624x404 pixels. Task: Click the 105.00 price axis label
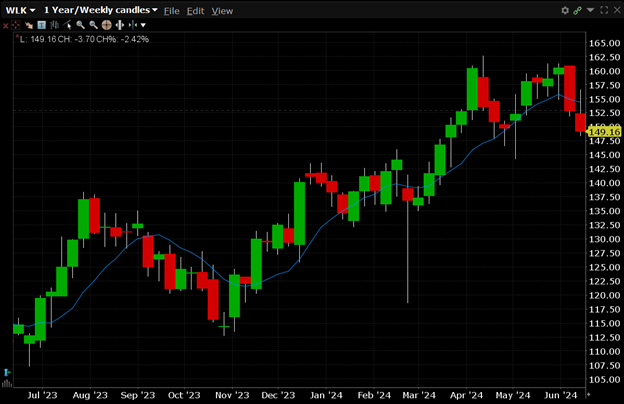[604, 380]
